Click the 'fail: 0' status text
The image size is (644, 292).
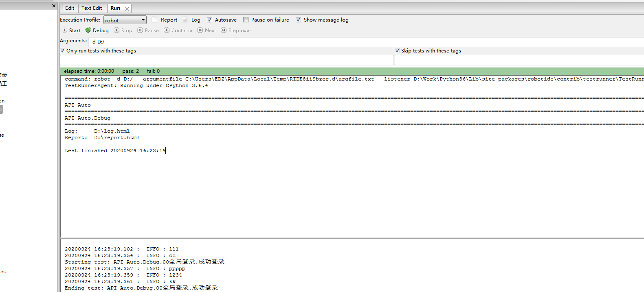coord(153,71)
